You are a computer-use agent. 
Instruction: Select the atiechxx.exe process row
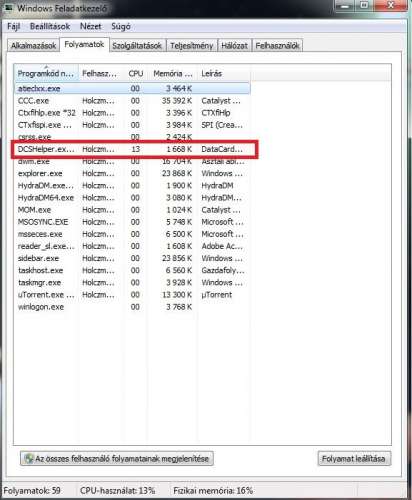click(x=132, y=89)
